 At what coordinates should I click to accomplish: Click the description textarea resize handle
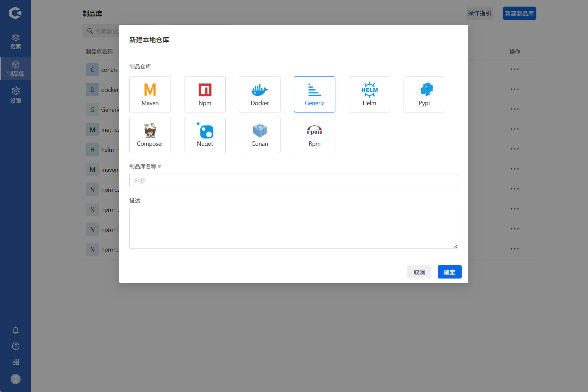coord(456,246)
